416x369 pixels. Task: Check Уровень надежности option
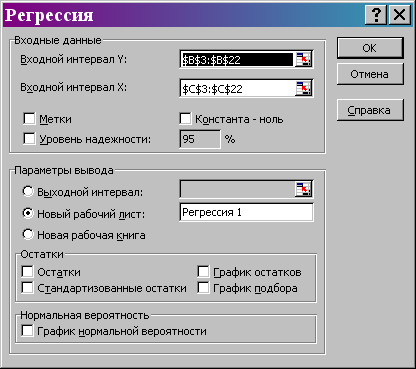[29, 139]
